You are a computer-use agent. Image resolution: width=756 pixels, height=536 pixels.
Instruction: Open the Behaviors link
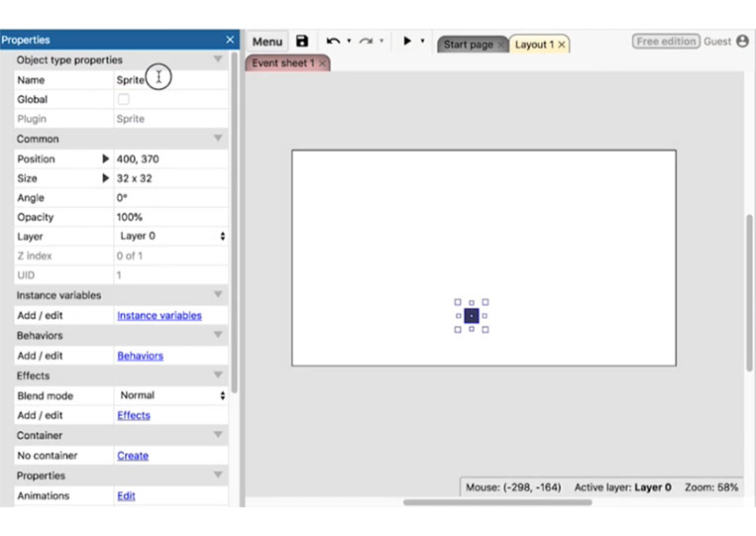141,356
